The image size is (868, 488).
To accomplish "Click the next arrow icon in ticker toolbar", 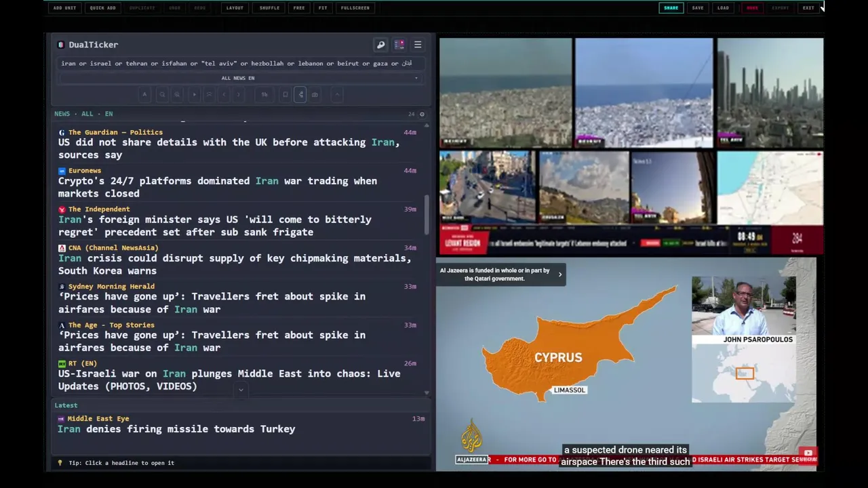I will (239, 95).
